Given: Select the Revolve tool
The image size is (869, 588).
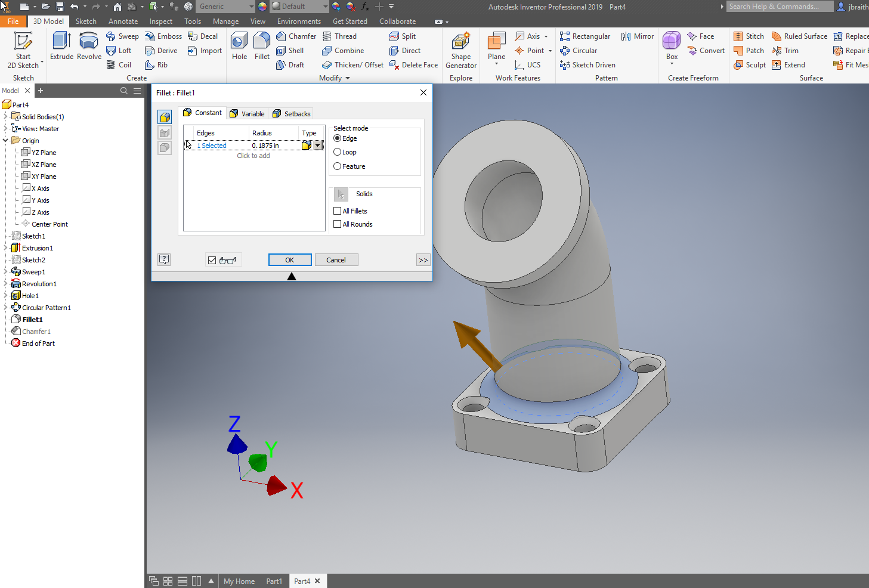Looking at the screenshot, I should pyautogui.click(x=89, y=46).
